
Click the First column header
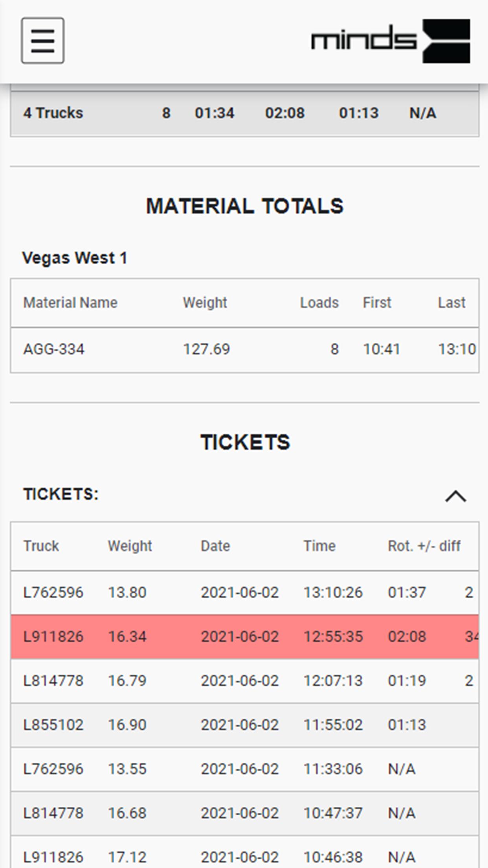point(377,303)
